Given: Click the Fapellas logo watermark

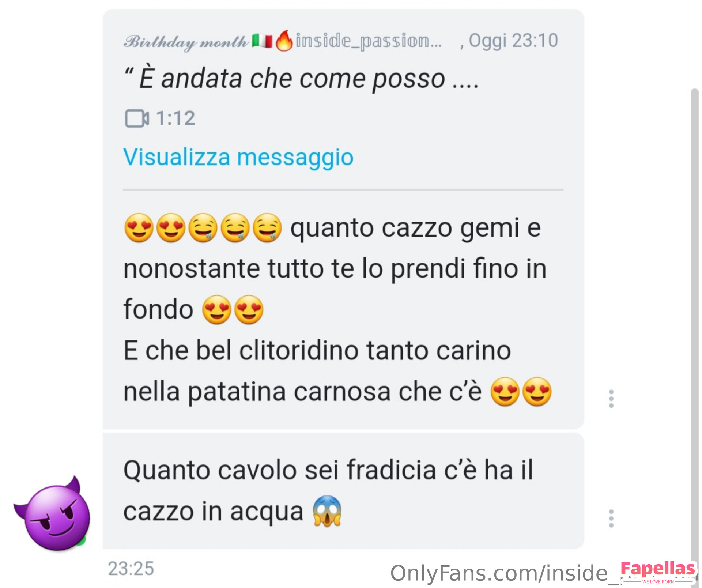Looking at the screenshot, I should click(x=658, y=572).
